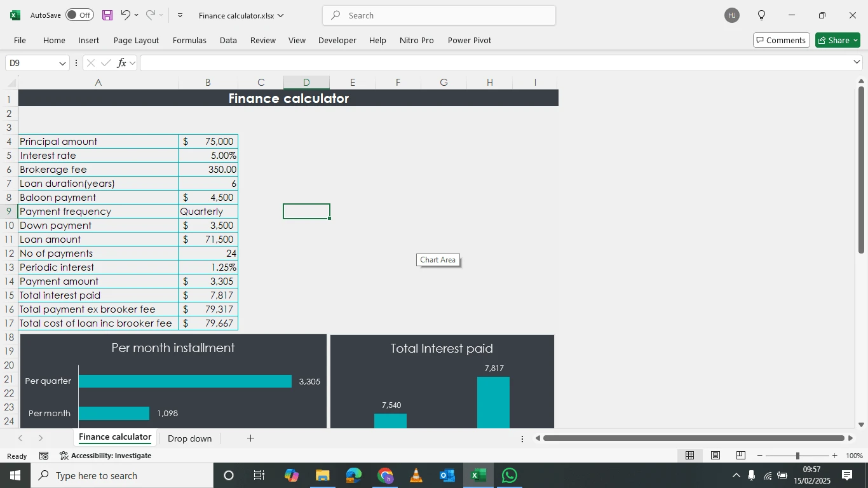Open the Share button dropdown
The height and width of the screenshot is (488, 868).
click(x=856, y=40)
